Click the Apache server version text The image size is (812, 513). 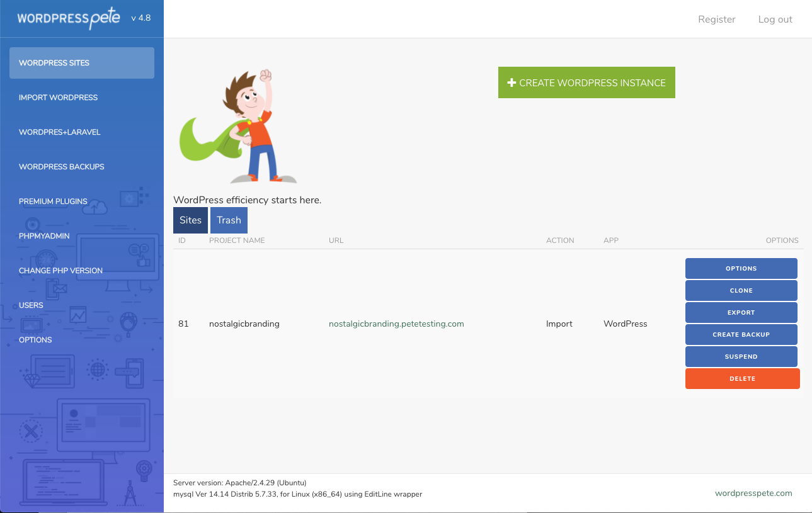pyautogui.click(x=240, y=483)
